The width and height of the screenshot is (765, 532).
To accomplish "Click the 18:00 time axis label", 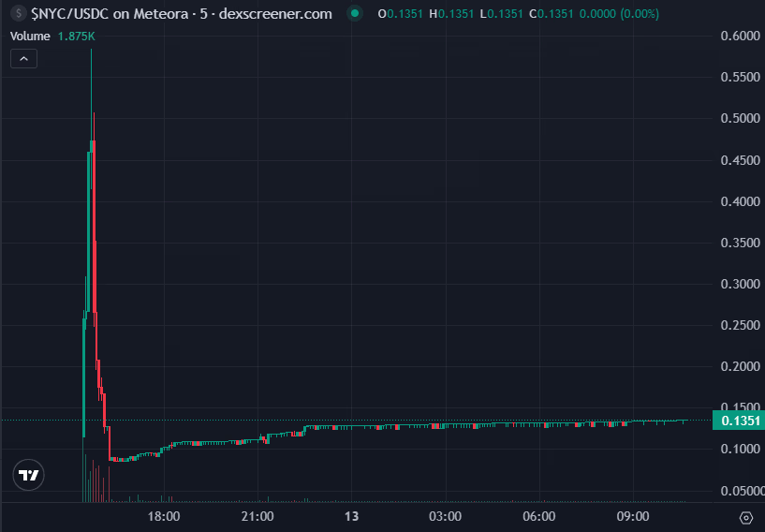I will (x=164, y=516).
